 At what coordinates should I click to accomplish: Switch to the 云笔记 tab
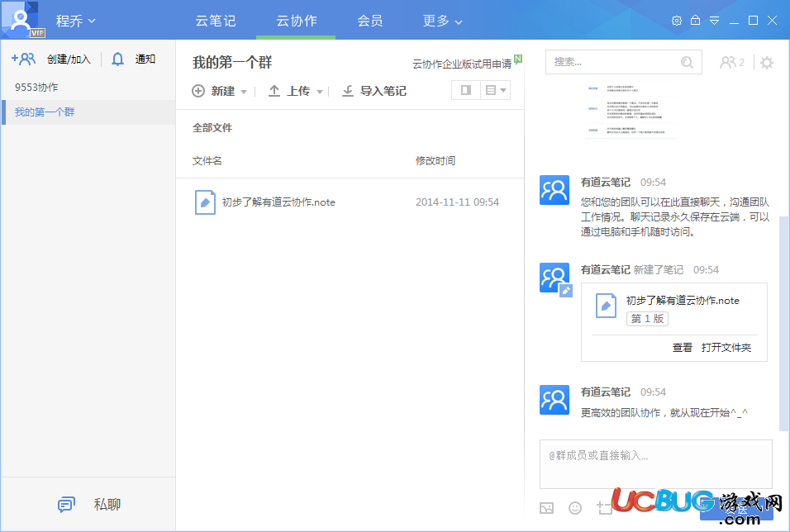(x=216, y=21)
